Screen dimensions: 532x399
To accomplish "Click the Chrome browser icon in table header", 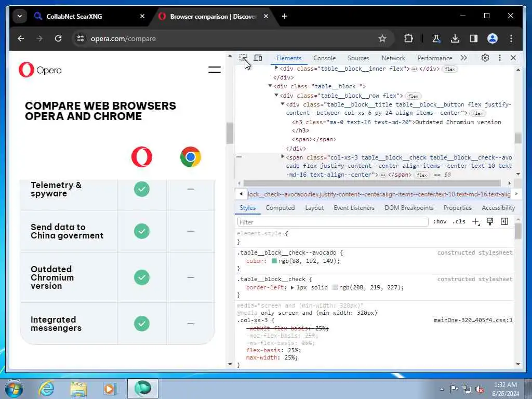I will [190, 157].
